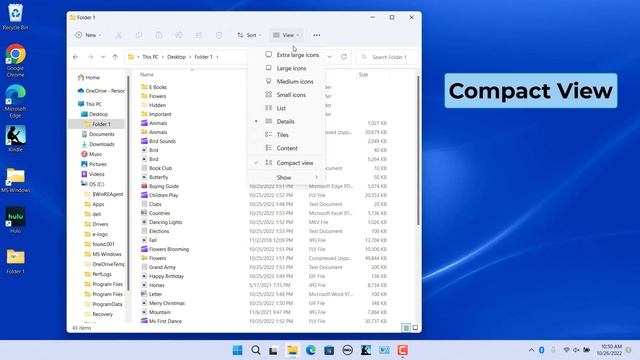The image size is (640, 360).
Task: Open MS Windows folder on desktop
Action: pos(15,180)
